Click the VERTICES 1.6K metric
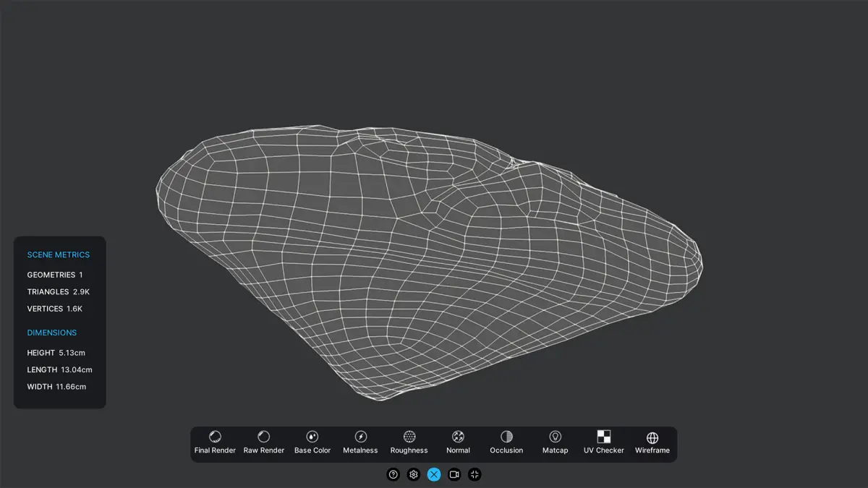Viewport: 868px width, 488px height. pyautogui.click(x=55, y=309)
